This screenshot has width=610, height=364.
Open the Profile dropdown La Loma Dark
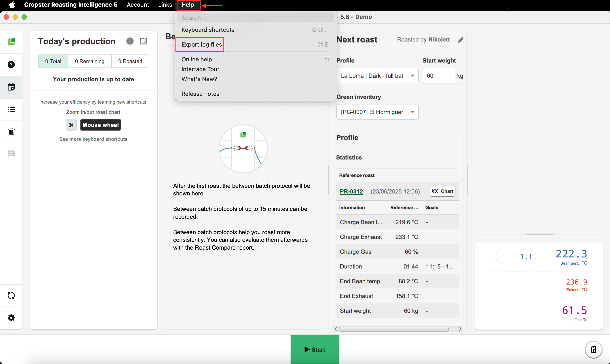tap(377, 75)
